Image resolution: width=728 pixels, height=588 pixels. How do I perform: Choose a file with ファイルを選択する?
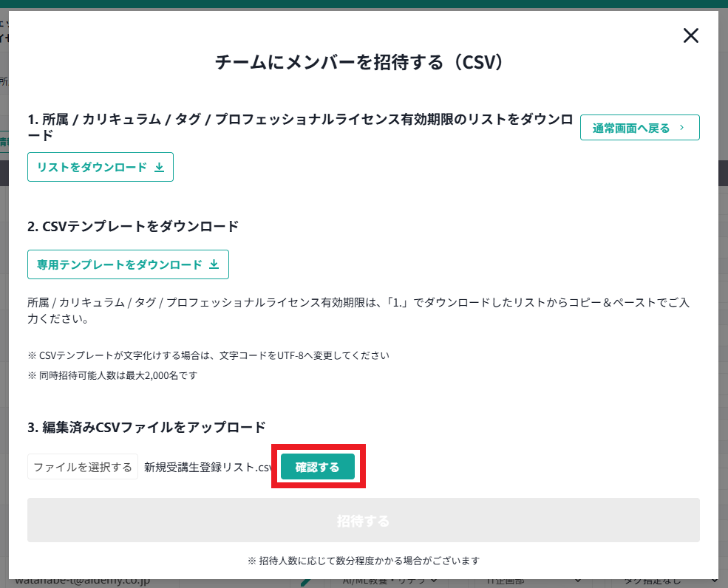(x=83, y=467)
